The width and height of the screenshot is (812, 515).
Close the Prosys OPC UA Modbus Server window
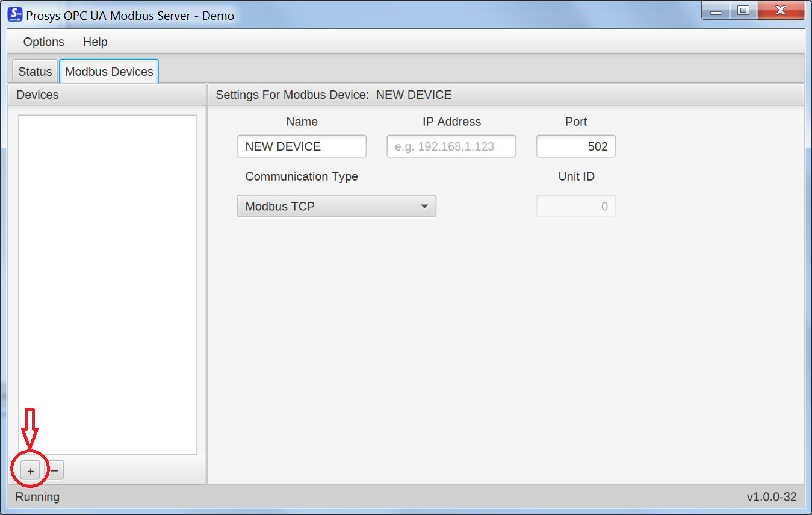[x=781, y=11]
